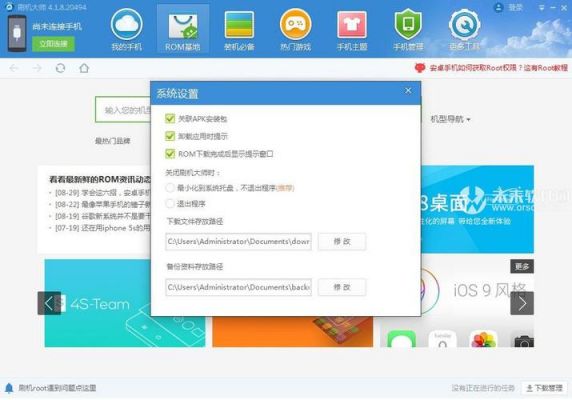Open the 手机主题 shirt icon
This screenshot has height=400, width=572.
coord(352,24)
